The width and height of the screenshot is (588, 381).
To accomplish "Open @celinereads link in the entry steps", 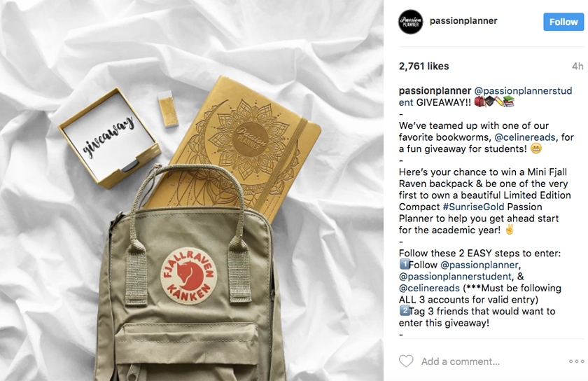I will [x=429, y=289].
